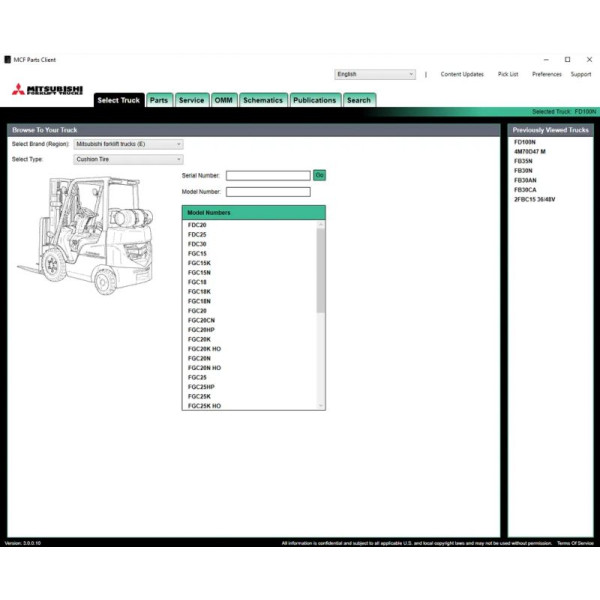Click the Serial Number input field
This screenshot has height=600, width=600.
(268, 175)
